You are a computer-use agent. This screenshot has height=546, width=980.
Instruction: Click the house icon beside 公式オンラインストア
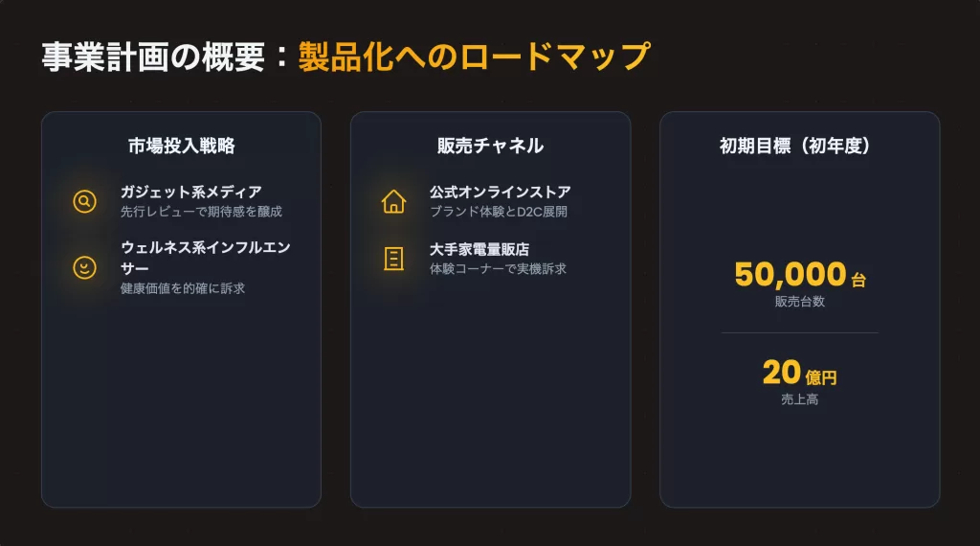[393, 201]
